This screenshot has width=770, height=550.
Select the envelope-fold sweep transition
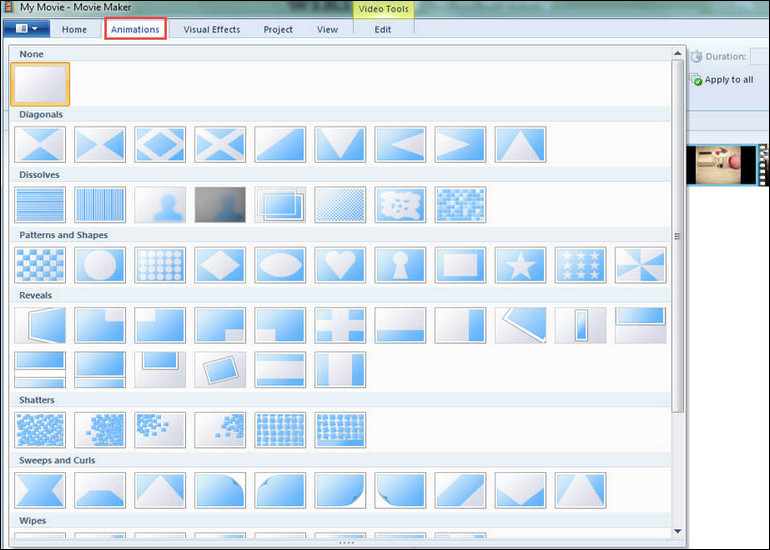[x=520, y=491]
